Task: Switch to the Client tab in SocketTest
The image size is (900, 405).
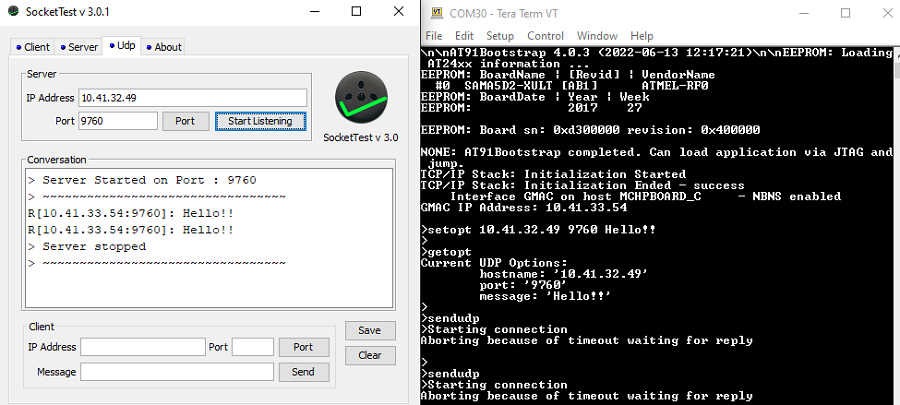Action: point(32,47)
